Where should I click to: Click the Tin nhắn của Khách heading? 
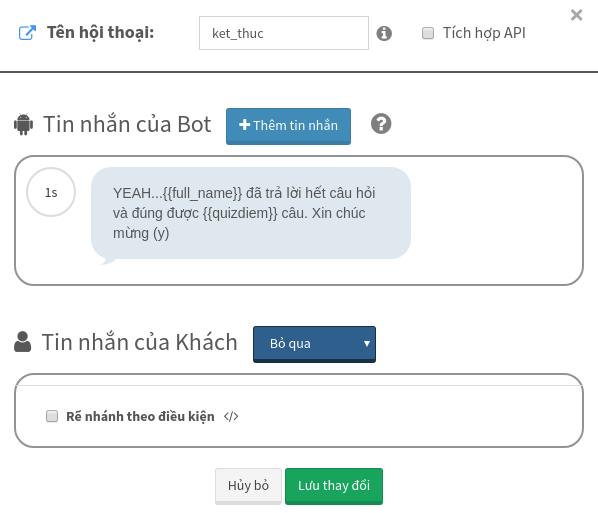pyautogui.click(x=140, y=342)
